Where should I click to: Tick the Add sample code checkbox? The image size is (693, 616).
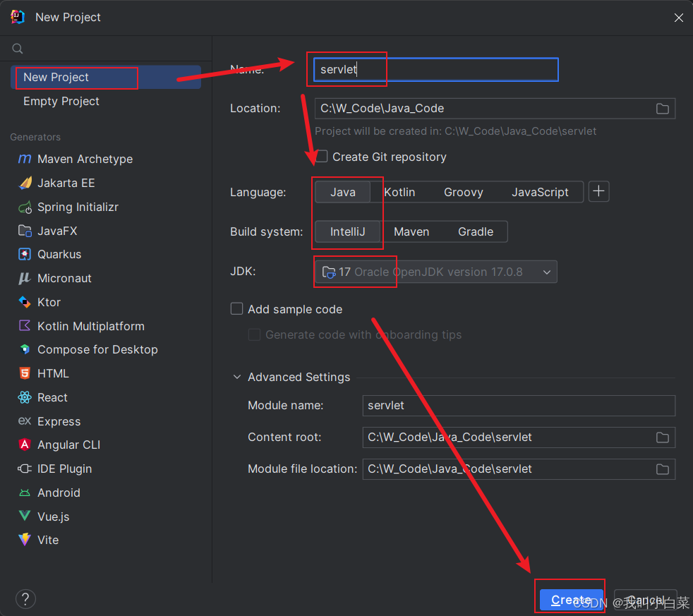click(x=236, y=308)
